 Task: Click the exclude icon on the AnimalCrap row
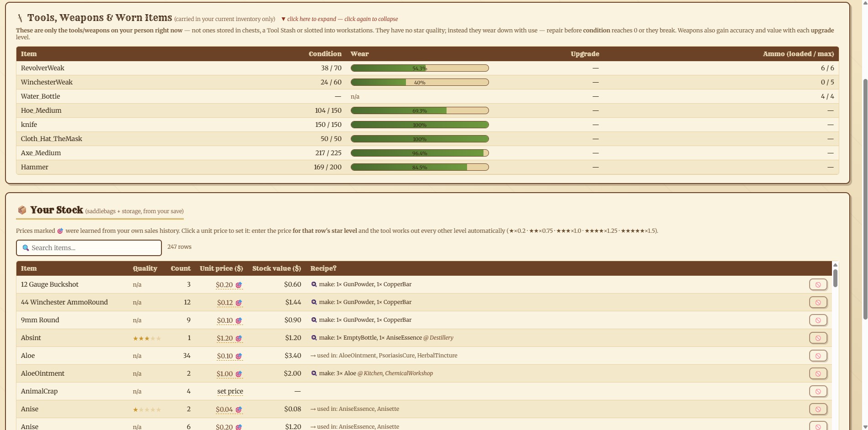click(x=818, y=391)
